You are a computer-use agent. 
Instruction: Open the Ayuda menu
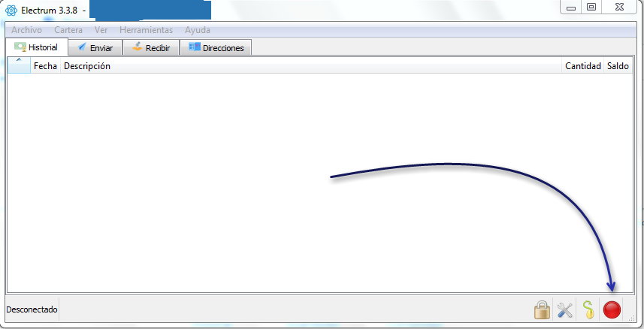(x=198, y=30)
